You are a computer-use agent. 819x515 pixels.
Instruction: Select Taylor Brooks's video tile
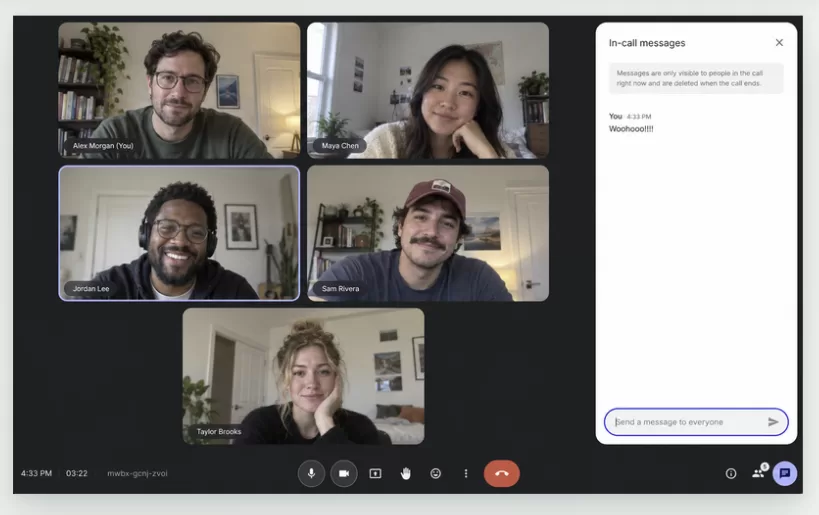click(x=303, y=376)
